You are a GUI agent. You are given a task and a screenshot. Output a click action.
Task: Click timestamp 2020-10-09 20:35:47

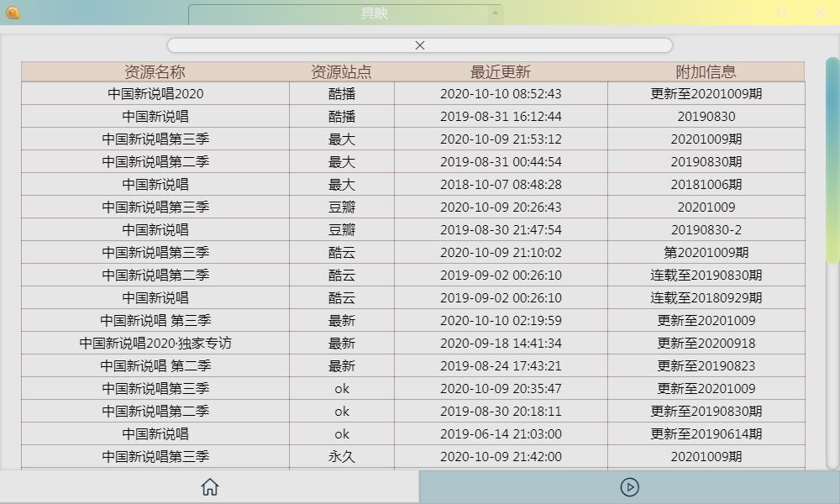(x=501, y=389)
